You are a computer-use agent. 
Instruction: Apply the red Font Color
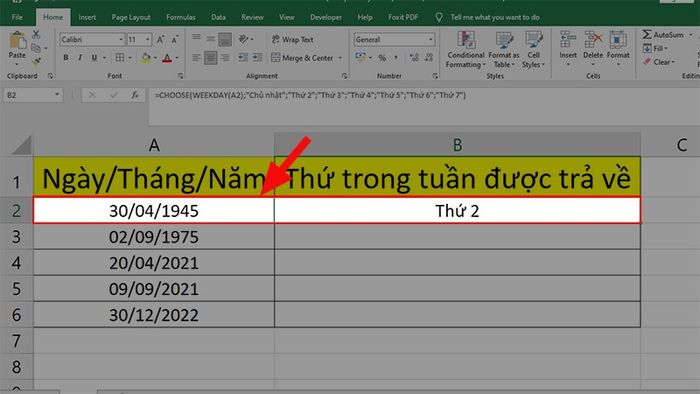click(x=167, y=58)
